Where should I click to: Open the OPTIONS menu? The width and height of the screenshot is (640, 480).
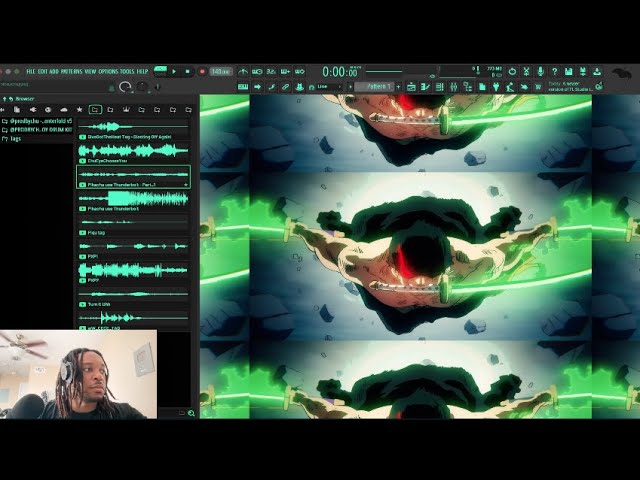click(x=108, y=71)
